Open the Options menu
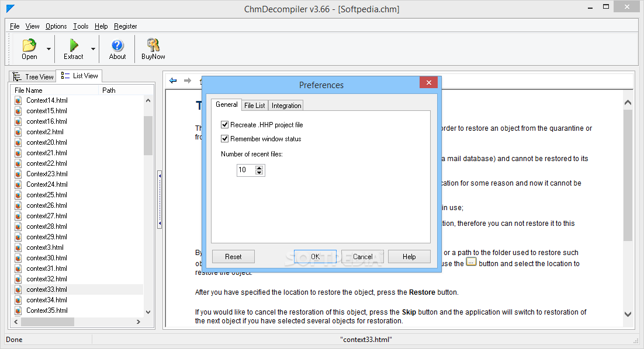This screenshot has height=349, width=644. 56,26
